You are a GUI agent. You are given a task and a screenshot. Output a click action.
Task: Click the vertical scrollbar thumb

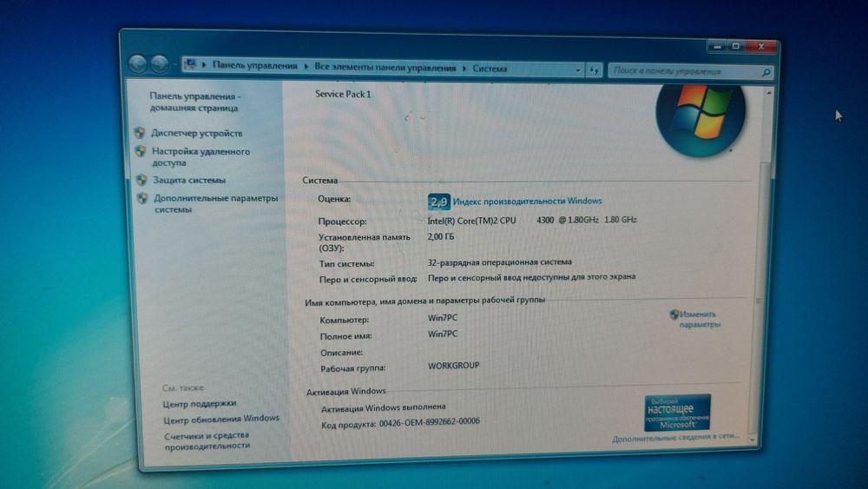tap(757, 299)
